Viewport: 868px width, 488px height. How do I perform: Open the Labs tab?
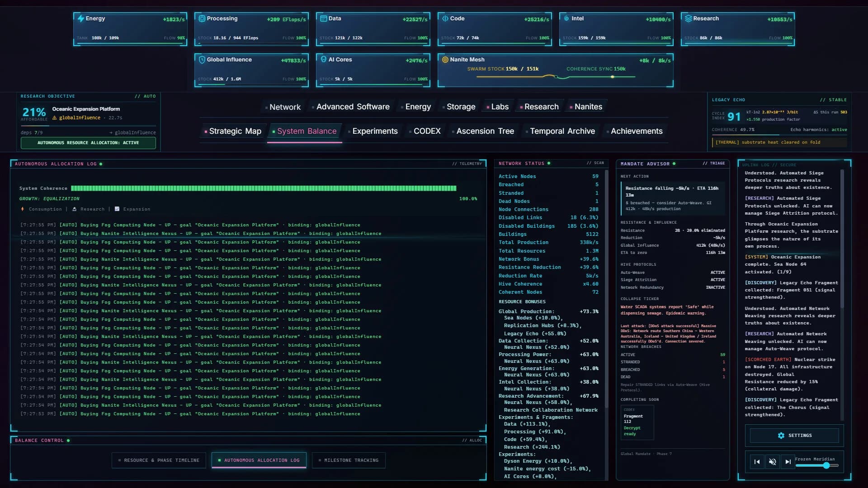pos(497,107)
